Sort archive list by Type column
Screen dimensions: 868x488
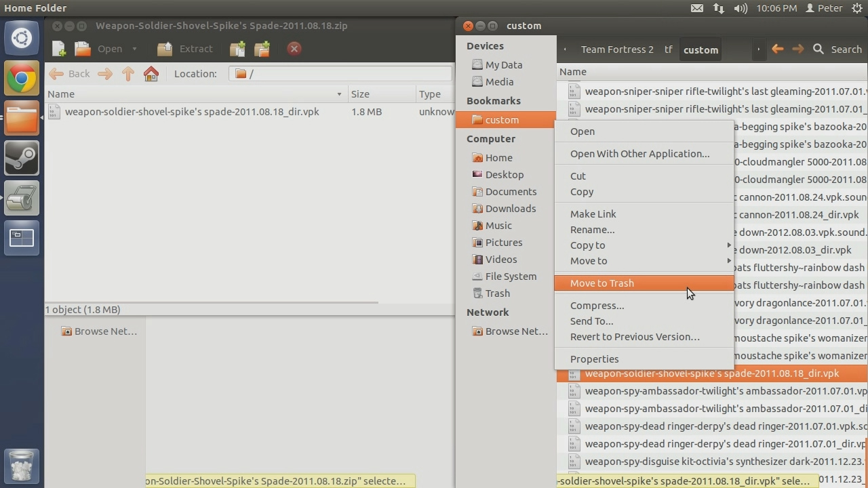tap(435, 94)
